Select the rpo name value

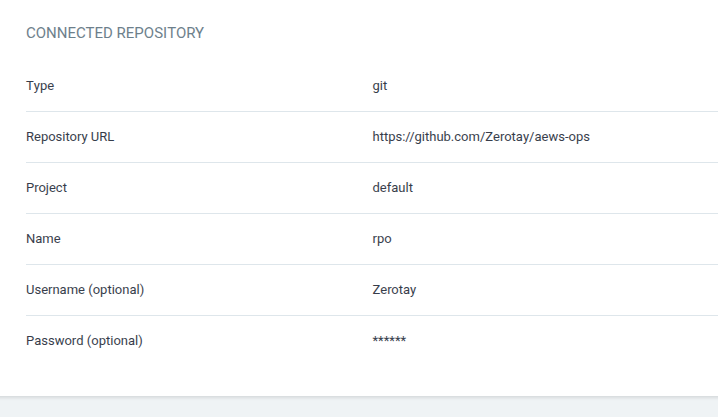(x=382, y=239)
